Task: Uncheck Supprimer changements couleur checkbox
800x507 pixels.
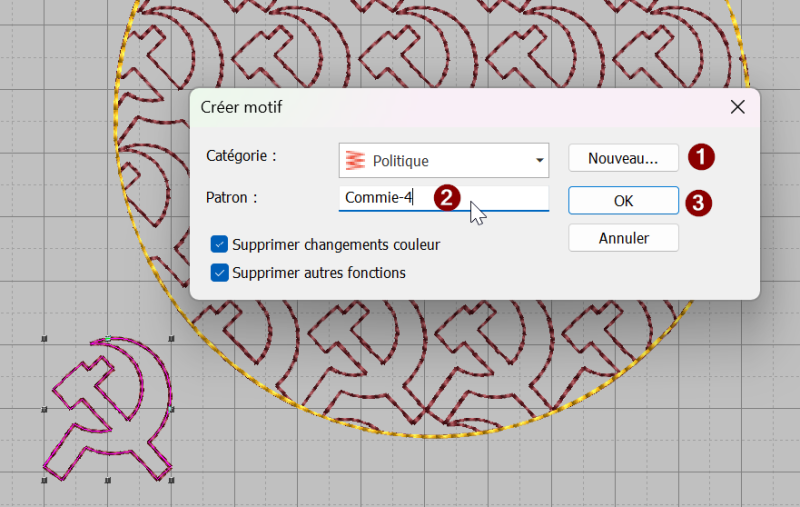Action: coord(219,244)
